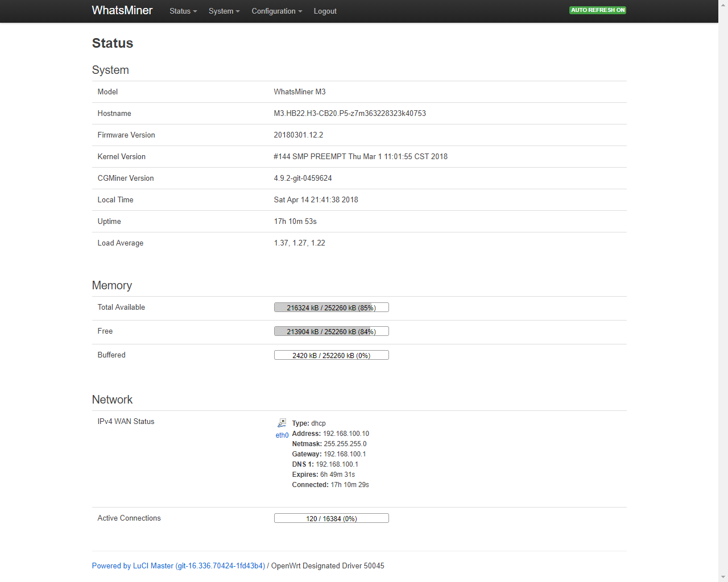Click the Logout menu item
Screen dimensions: 728x582
(325, 11)
